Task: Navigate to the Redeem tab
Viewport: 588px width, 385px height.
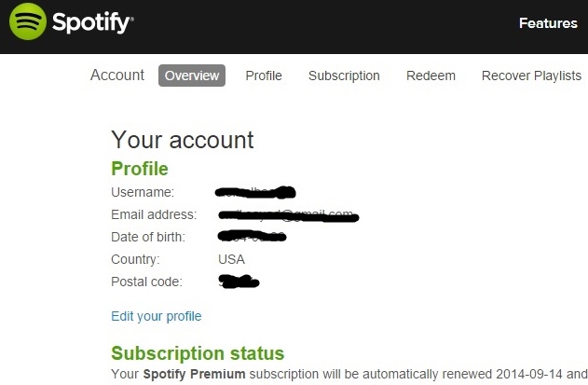Action: [431, 76]
